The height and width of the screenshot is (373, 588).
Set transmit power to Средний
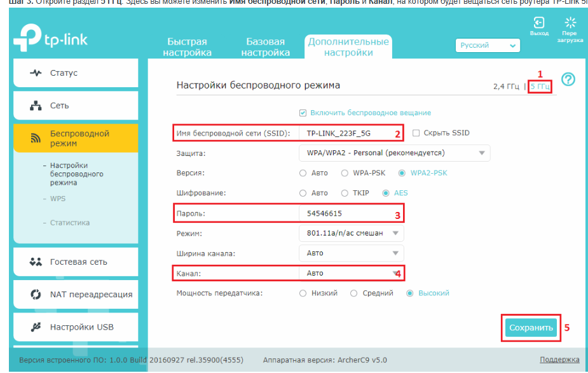353,293
